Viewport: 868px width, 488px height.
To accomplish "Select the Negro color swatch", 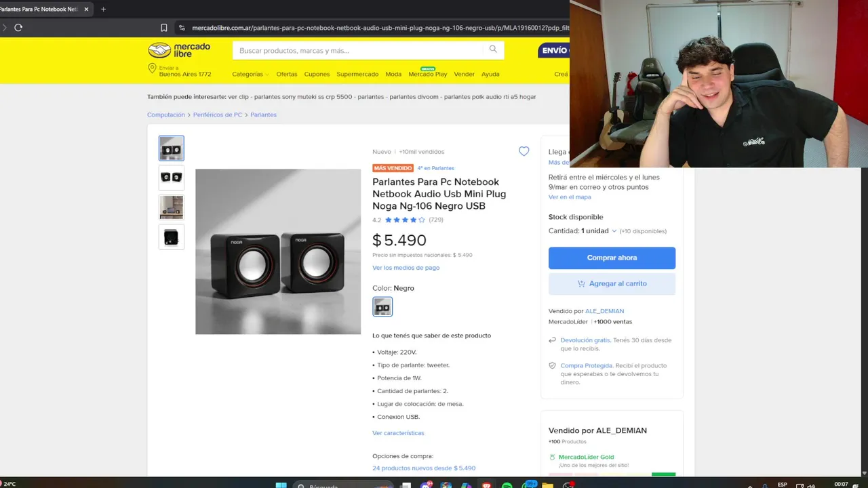I will click(x=382, y=307).
